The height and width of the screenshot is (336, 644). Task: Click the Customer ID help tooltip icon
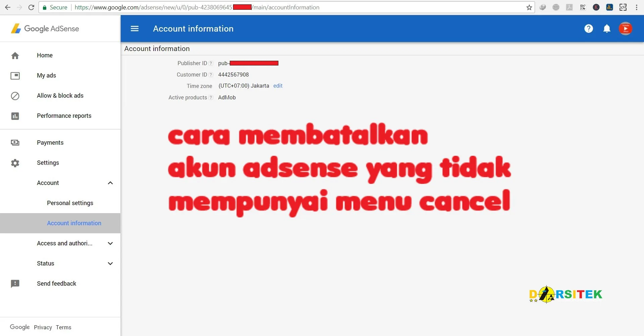(211, 75)
